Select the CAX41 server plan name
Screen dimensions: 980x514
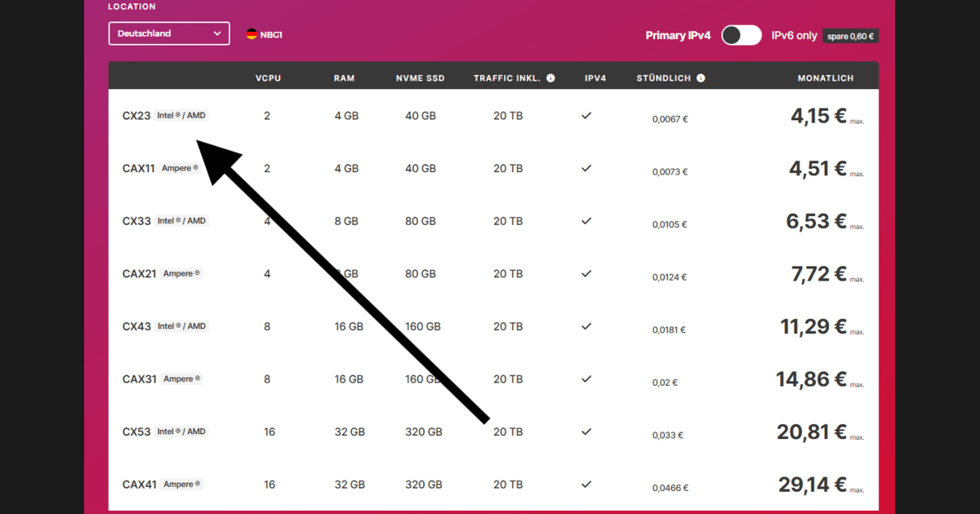pyautogui.click(x=140, y=485)
